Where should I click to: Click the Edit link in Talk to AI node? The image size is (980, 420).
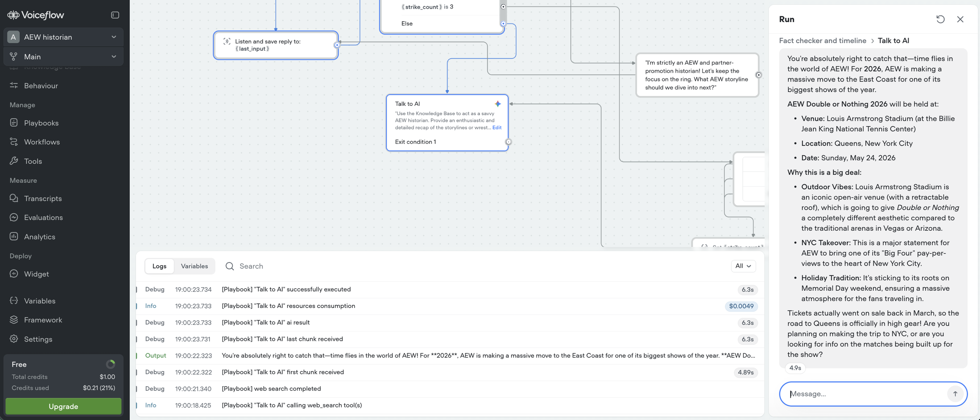coord(497,128)
